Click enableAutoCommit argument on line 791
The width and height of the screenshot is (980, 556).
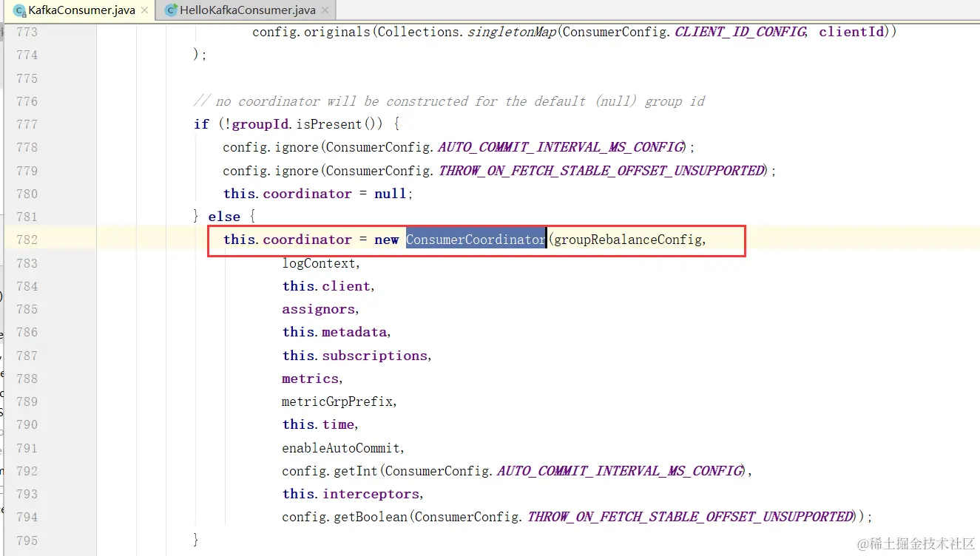click(x=341, y=448)
